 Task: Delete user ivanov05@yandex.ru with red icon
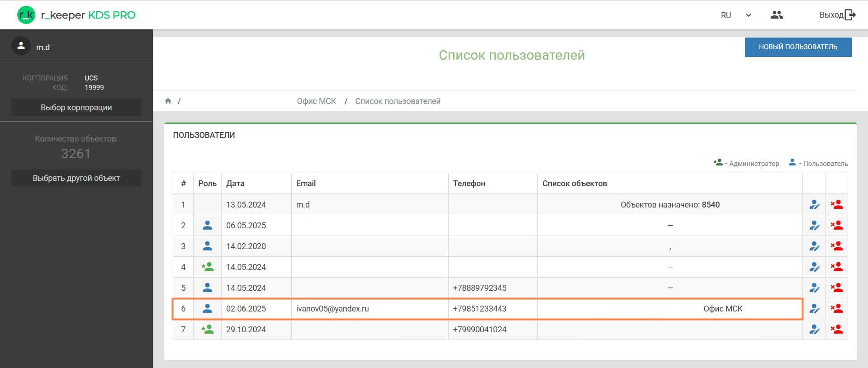point(836,309)
